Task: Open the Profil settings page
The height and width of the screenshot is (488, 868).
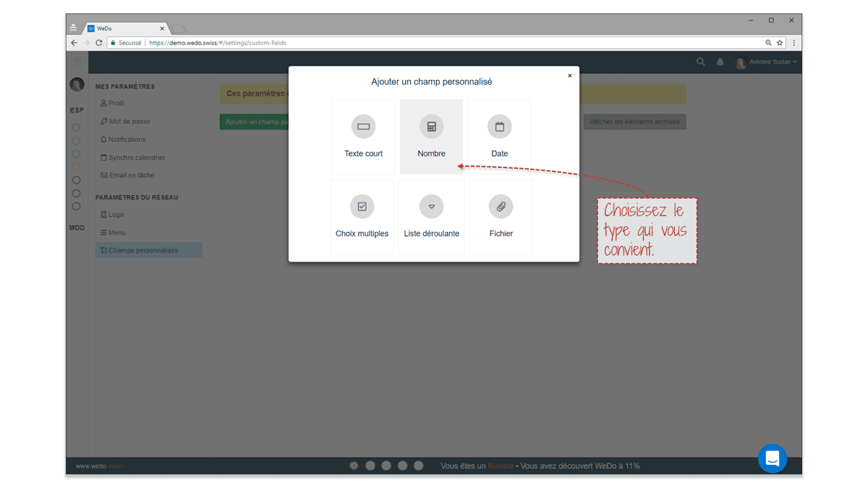Action: (x=113, y=103)
